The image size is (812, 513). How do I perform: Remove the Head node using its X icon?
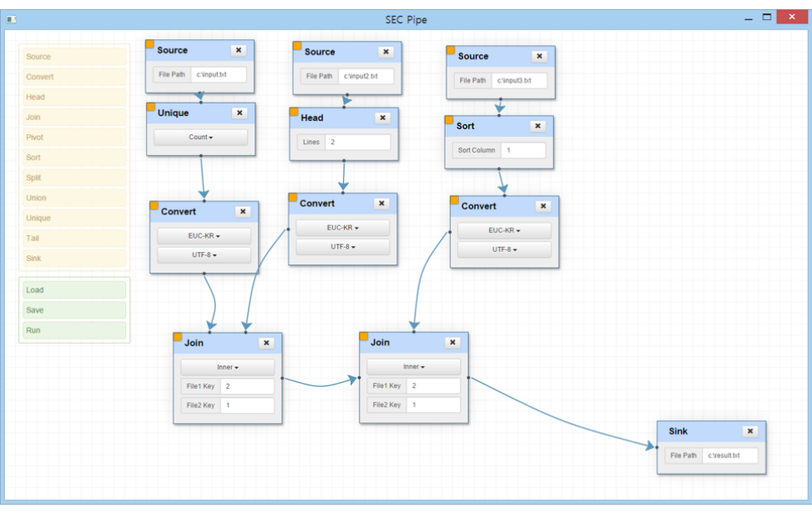coord(383,118)
